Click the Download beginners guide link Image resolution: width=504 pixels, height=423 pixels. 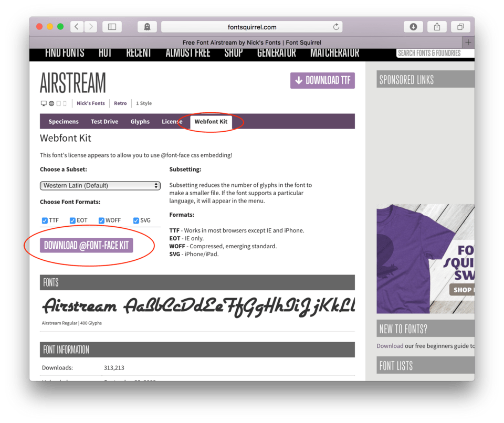390,346
